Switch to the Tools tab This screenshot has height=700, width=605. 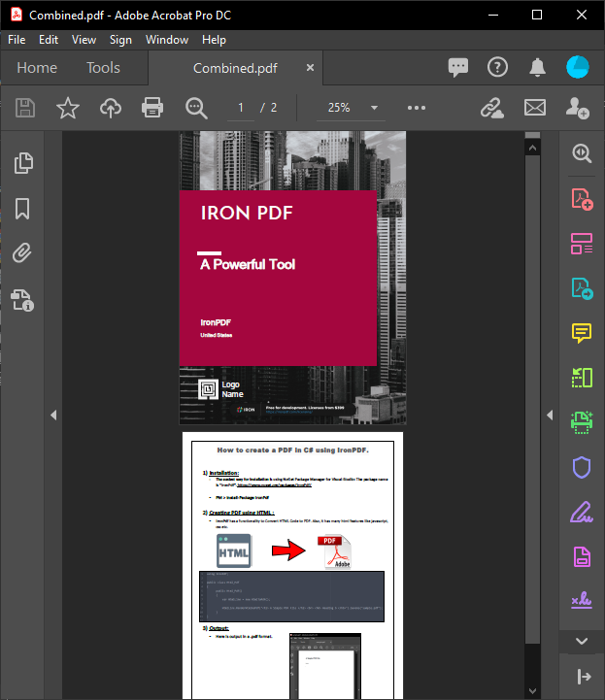[103, 68]
